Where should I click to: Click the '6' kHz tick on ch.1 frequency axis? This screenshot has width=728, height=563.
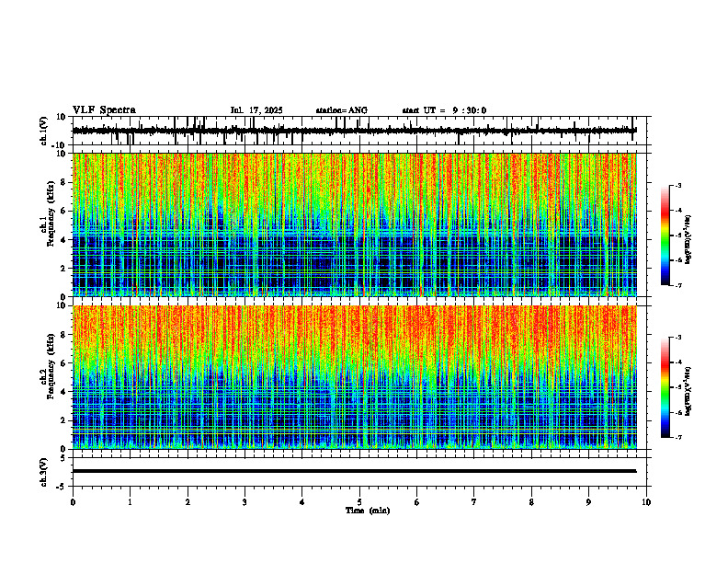[x=64, y=211]
